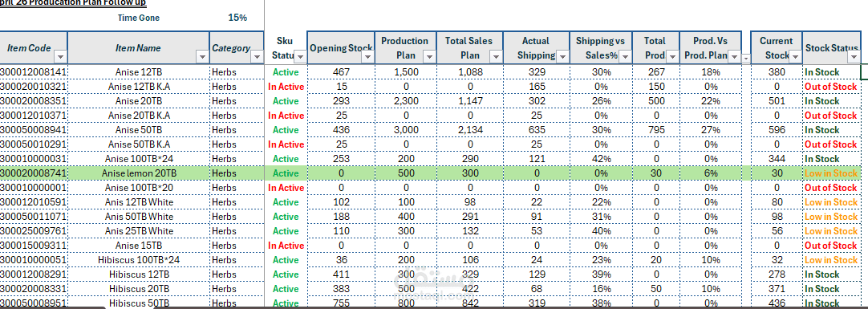Select Anis 25TB White shipping vs sales 40%

(601, 231)
